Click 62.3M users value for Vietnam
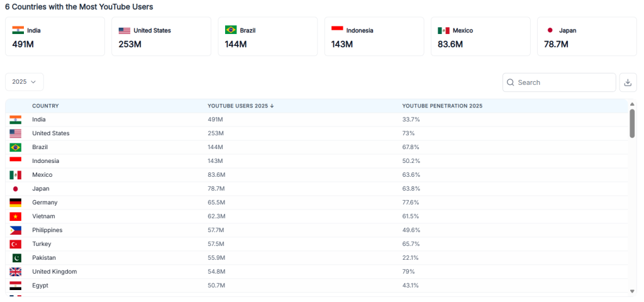644x302 pixels. click(216, 216)
